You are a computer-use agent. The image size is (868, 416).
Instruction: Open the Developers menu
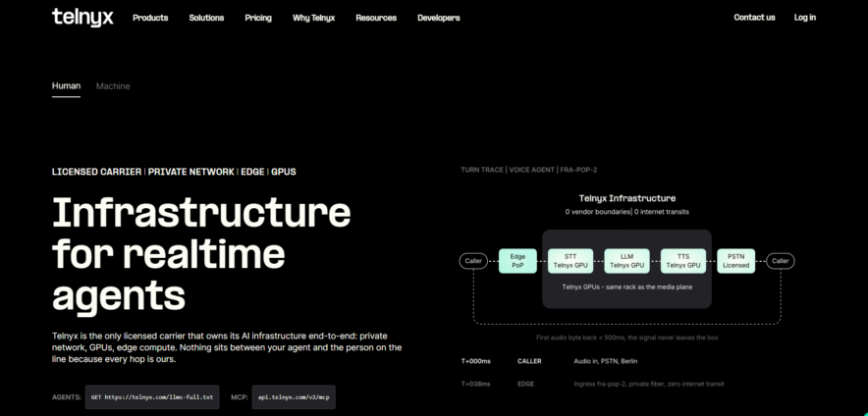(439, 18)
